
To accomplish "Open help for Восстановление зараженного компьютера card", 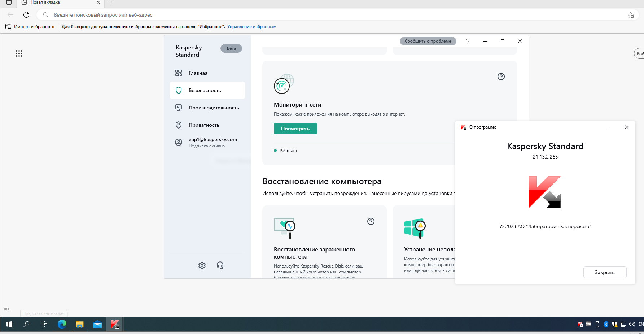I will pos(371,221).
